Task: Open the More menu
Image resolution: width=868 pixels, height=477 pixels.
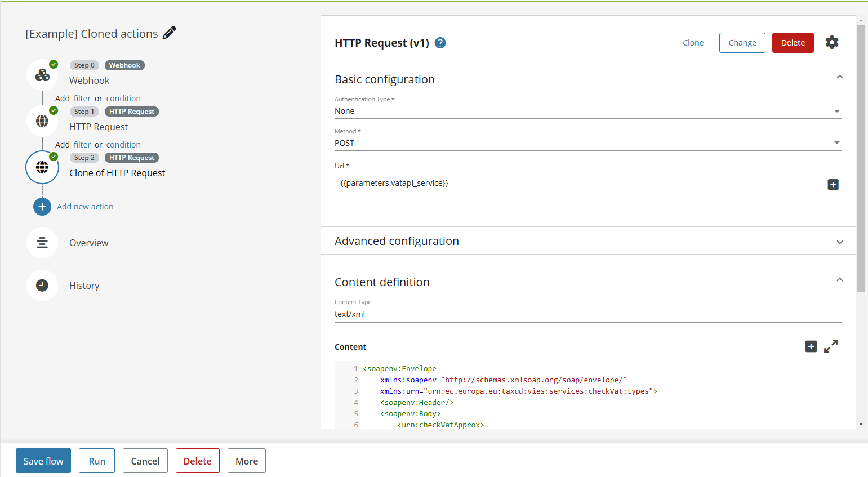Action: 247,461
